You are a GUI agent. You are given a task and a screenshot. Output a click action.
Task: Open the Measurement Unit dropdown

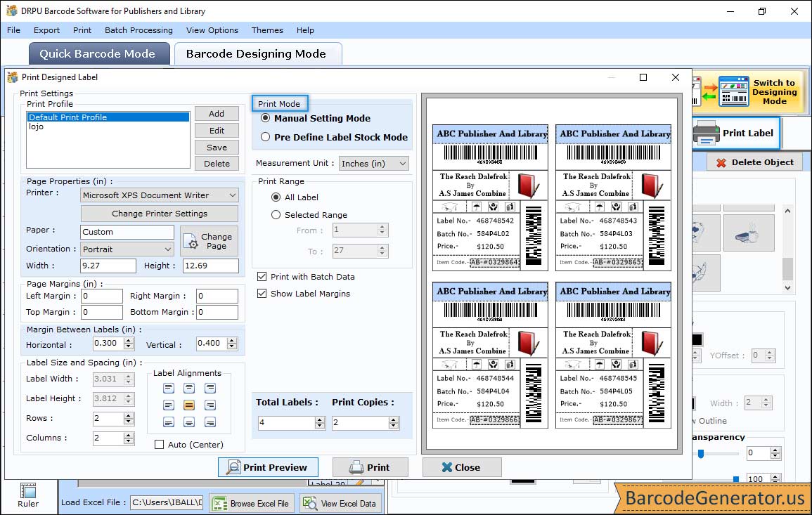tap(373, 164)
